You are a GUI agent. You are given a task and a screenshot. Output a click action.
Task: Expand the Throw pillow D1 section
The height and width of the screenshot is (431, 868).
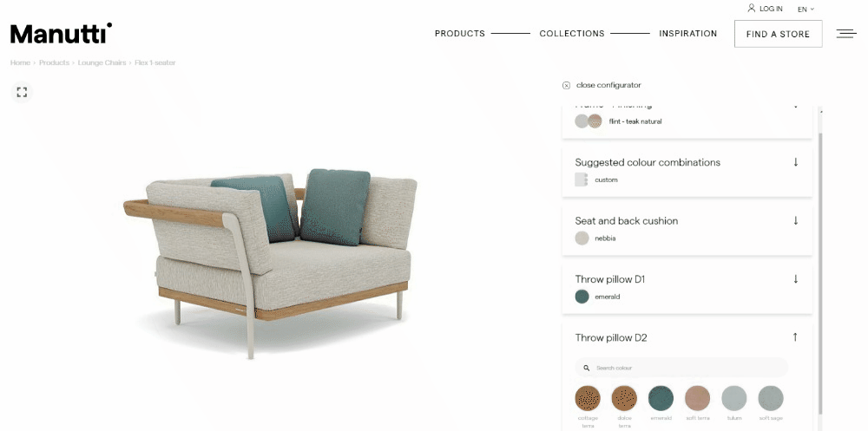coord(795,279)
